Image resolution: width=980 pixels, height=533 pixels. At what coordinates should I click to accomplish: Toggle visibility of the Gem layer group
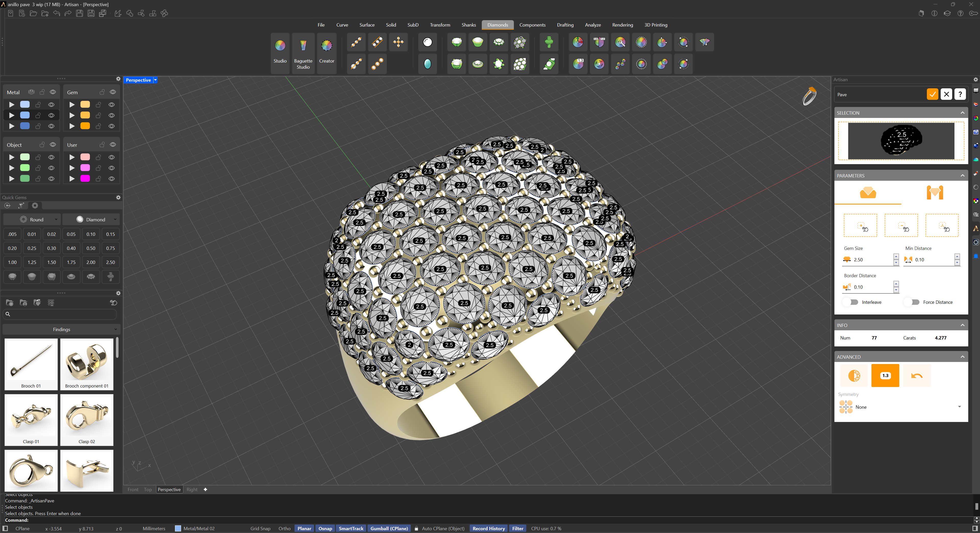pos(113,92)
